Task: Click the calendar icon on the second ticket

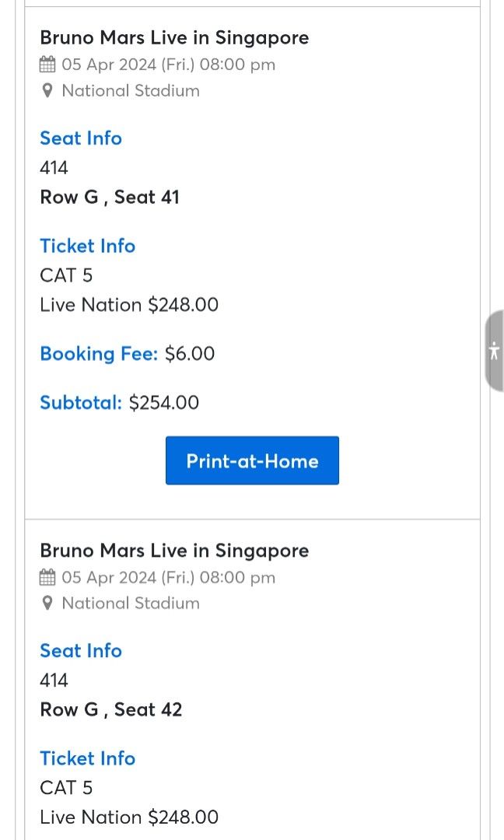Action: pos(48,577)
